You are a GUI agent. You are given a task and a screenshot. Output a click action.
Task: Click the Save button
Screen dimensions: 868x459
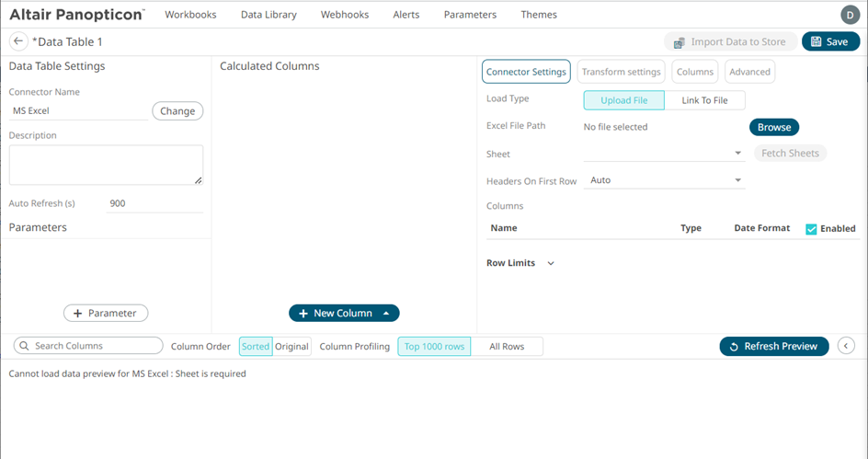click(x=830, y=41)
